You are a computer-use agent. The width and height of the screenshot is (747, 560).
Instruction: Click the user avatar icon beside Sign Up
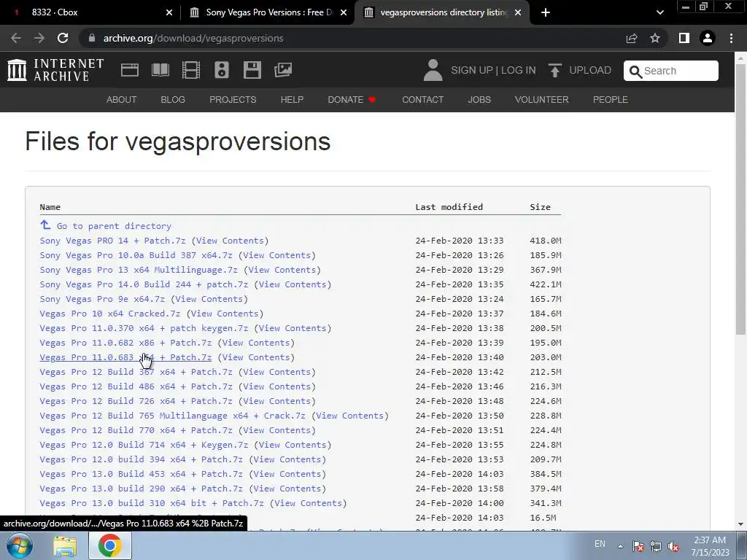coord(433,70)
